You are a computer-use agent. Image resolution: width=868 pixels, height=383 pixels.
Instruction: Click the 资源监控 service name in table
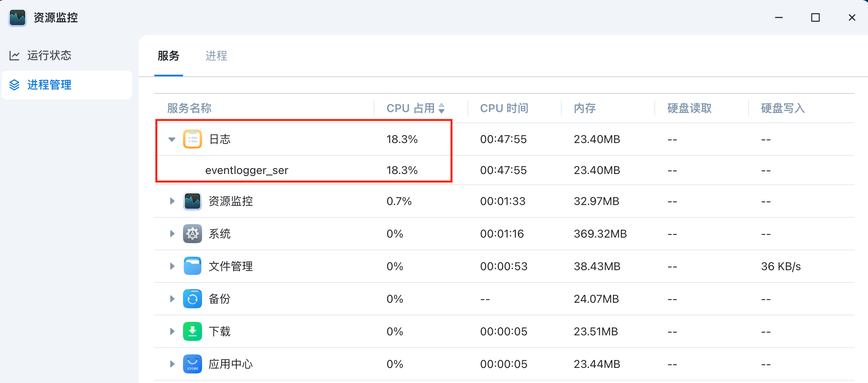231,201
